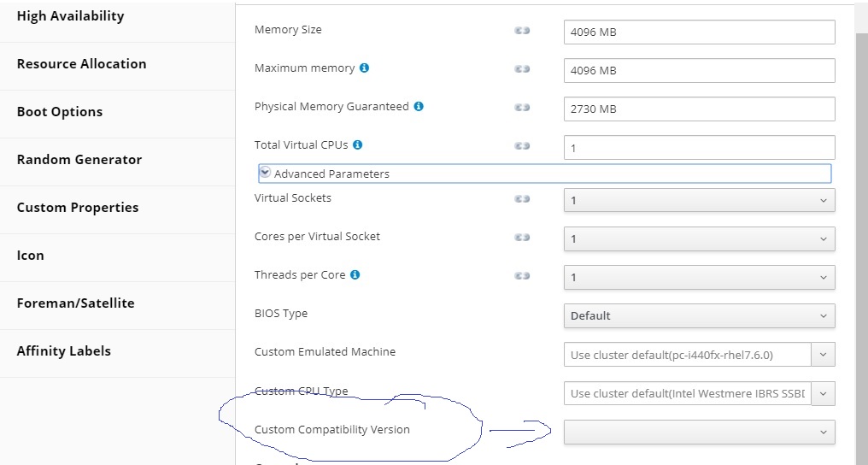Open the Custom Compatibility Version dropdown
Viewport: 868px width, 465px height.
coord(699,432)
